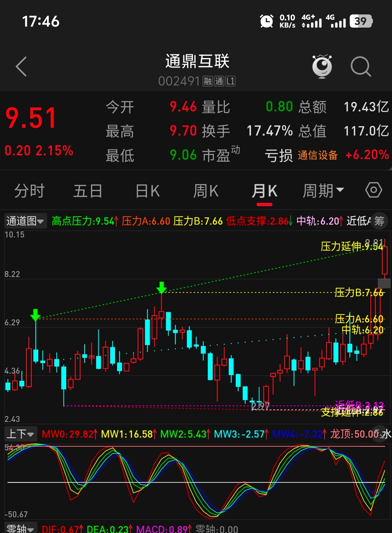Tap the 融 margin trading badge
392x533 pixels.
coord(208,81)
